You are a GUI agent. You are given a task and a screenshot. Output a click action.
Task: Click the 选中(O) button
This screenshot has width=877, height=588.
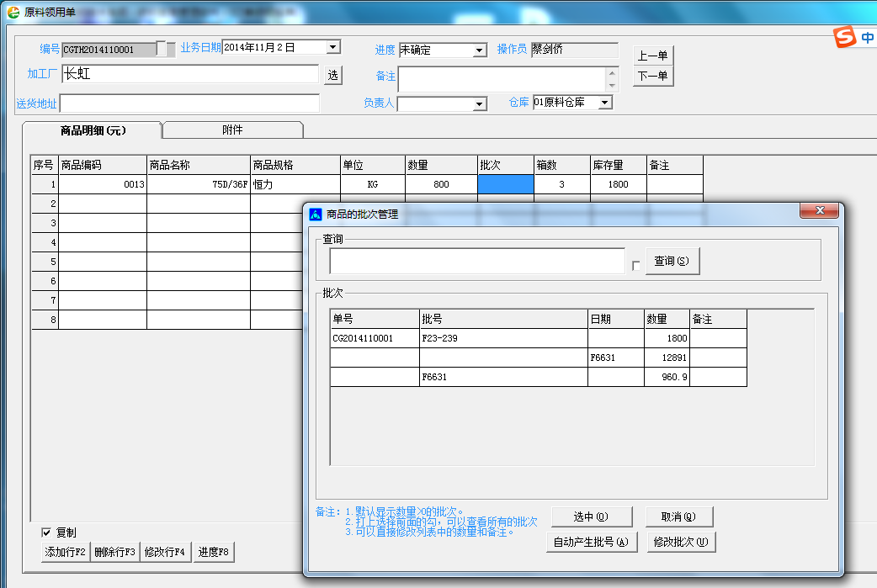coord(591,517)
